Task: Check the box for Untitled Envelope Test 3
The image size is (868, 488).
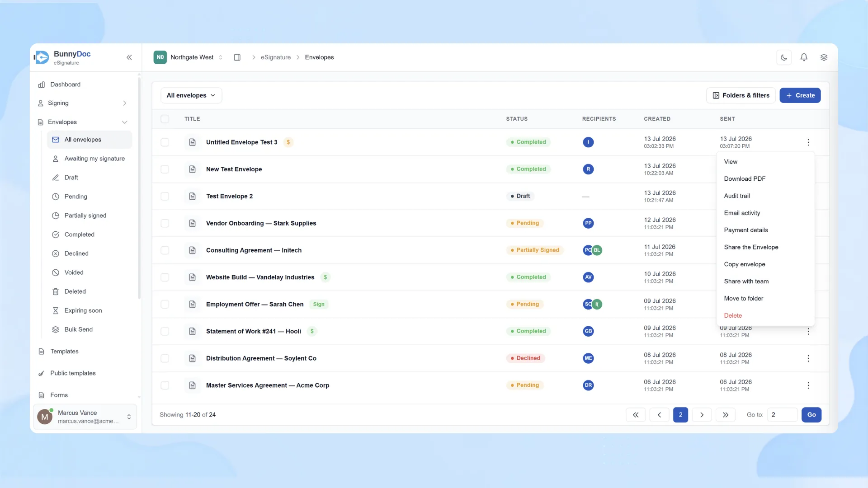Action: pos(165,142)
